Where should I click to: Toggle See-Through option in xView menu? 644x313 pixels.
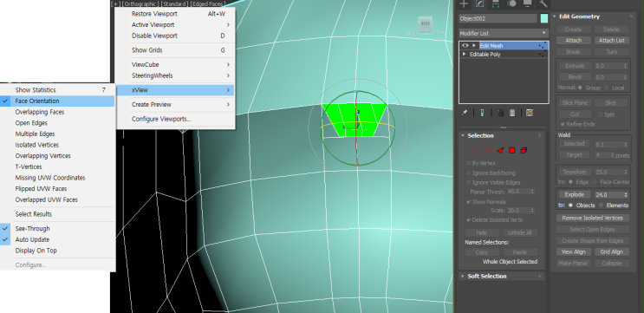(57, 228)
